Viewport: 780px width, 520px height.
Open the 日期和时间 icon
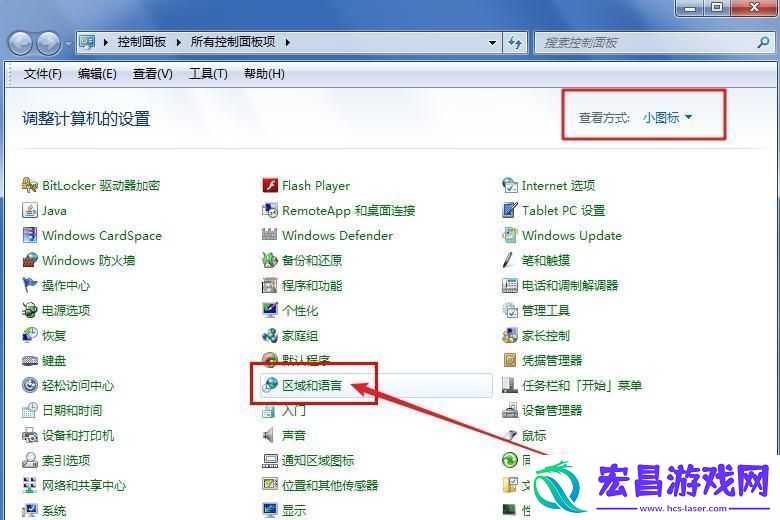pyautogui.click(x=29, y=411)
